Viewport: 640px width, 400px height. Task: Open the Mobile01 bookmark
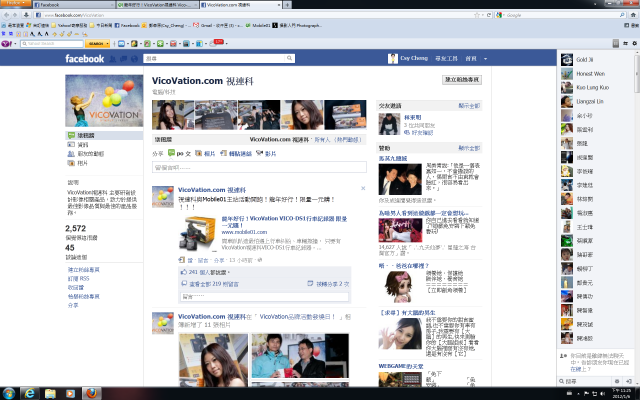(x=258, y=25)
